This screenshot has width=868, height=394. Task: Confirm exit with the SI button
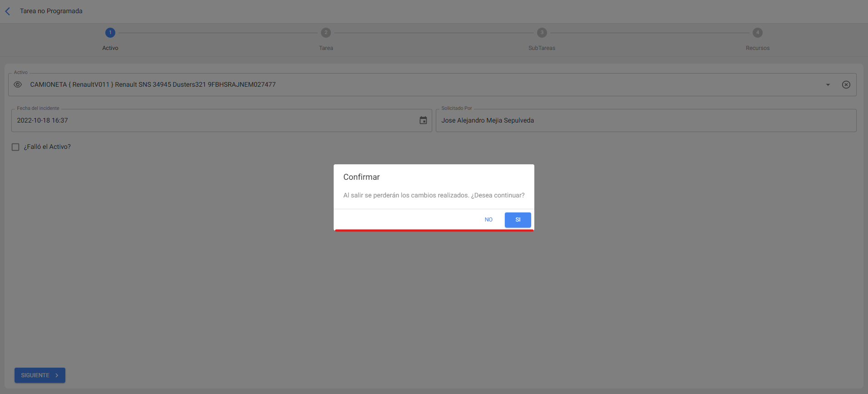tap(518, 220)
